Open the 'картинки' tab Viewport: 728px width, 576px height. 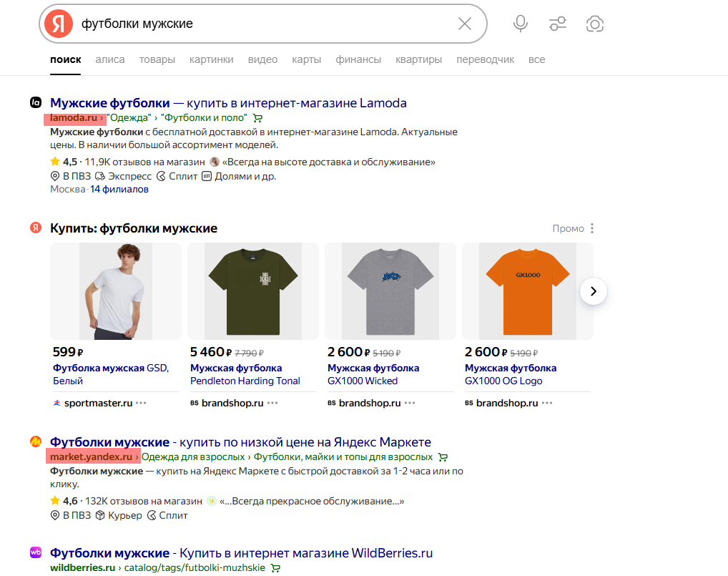click(211, 59)
